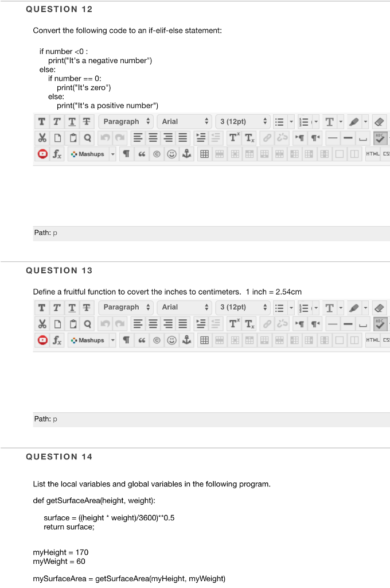
Task: Click "QUESTION 14" heading
Action: [x=59, y=457]
